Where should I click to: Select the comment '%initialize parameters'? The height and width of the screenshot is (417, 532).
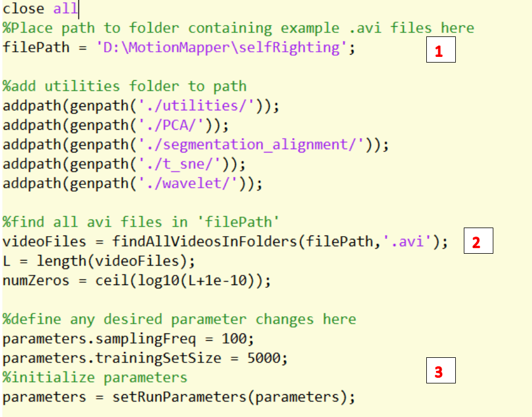point(95,377)
